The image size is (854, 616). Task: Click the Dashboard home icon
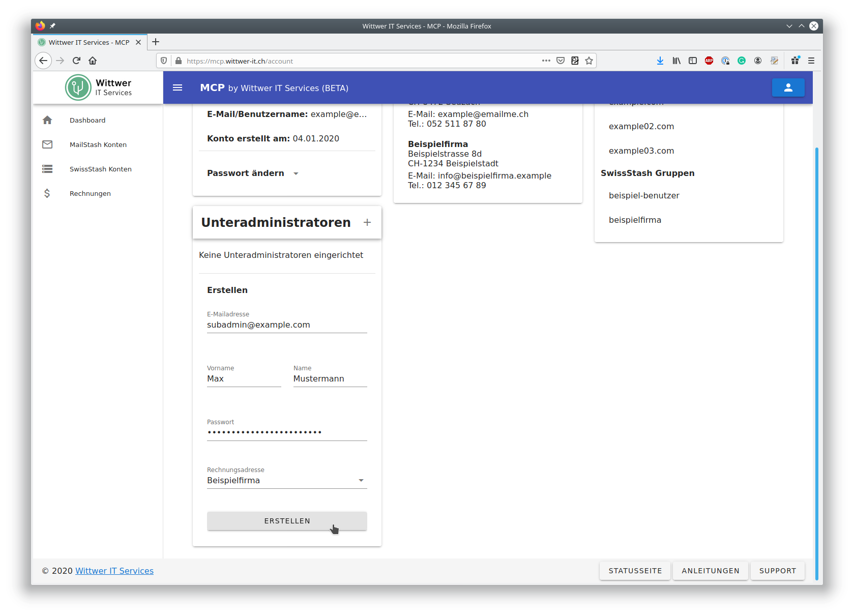coord(47,120)
